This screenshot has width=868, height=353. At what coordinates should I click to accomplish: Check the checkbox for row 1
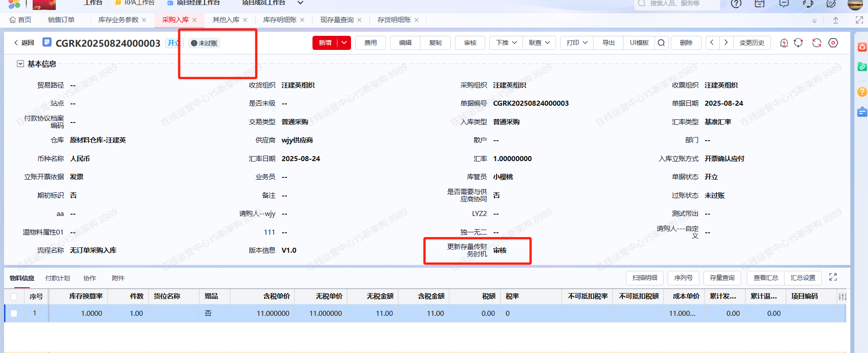pyautogui.click(x=14, y=314)
